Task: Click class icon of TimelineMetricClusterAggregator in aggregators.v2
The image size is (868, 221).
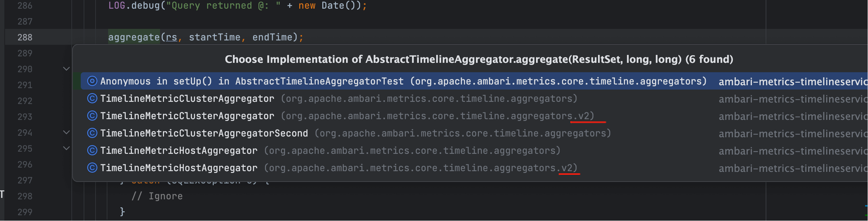Action: 92,116
